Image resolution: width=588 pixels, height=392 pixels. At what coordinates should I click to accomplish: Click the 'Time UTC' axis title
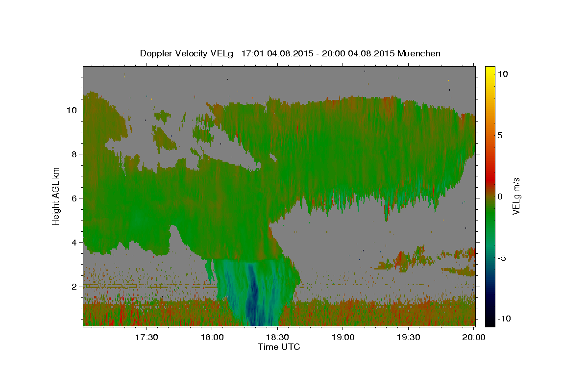coord(279,347)
